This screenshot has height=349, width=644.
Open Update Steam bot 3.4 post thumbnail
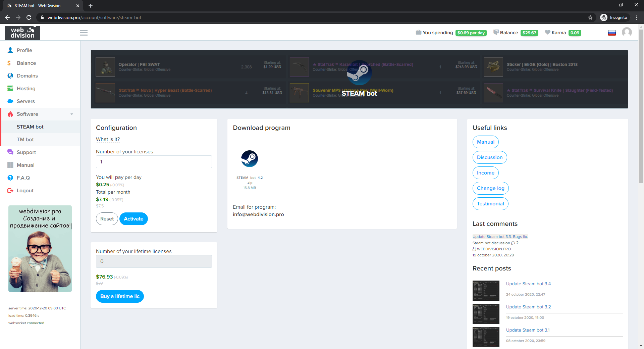tap(486, 291)
